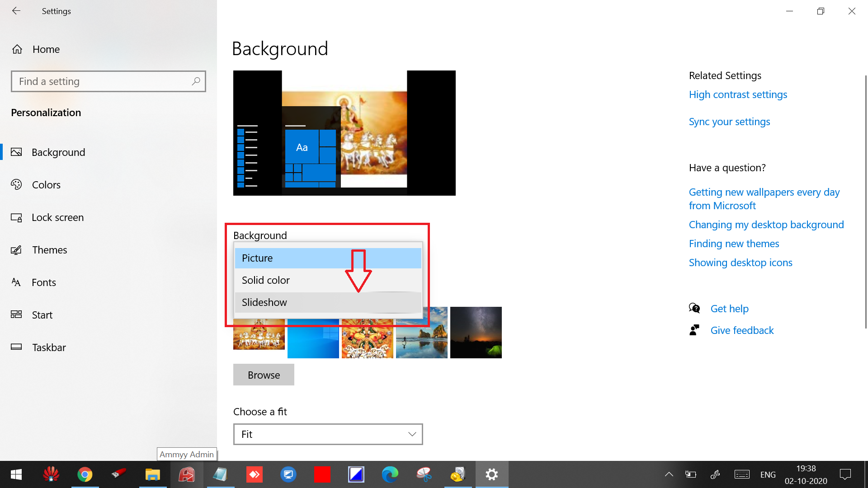Open Fonts settings

pos(44,282)
